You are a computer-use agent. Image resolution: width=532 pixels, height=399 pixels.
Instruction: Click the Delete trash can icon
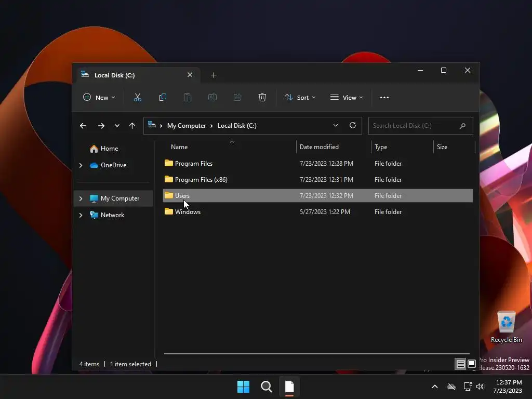point(262,97)
